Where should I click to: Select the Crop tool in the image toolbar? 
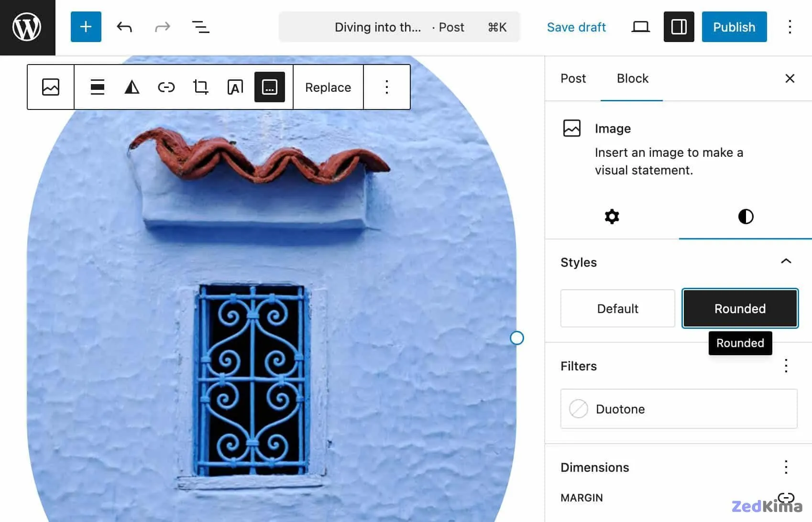pyautogui.click(x=200, y=87)
